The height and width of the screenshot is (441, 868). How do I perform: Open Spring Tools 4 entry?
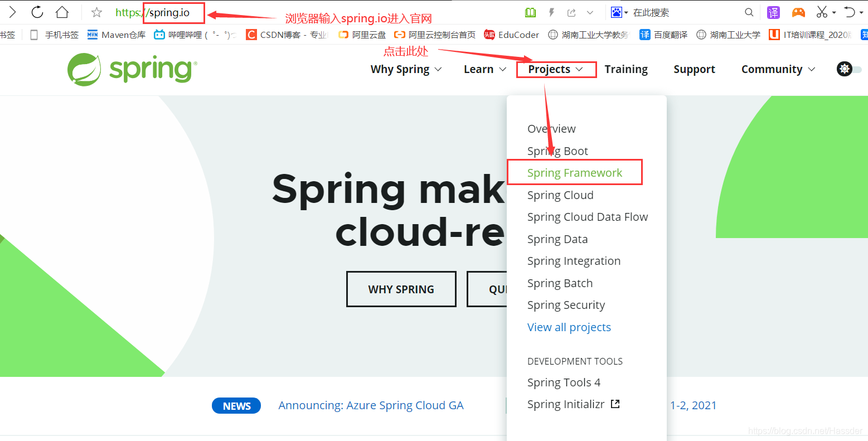pos(564,382)
